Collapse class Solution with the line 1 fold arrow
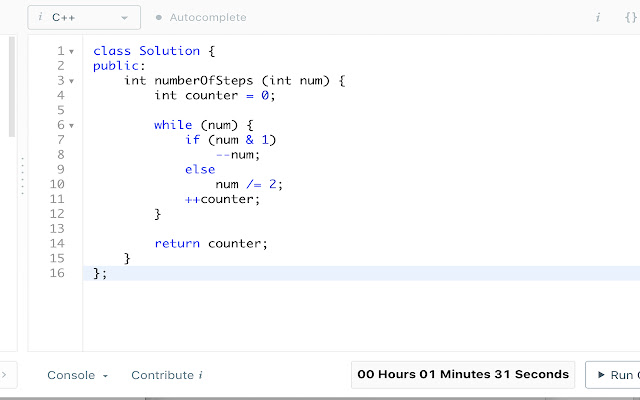Screen dimensions: 640x400 pyautogui.click(x=72, y=51)
